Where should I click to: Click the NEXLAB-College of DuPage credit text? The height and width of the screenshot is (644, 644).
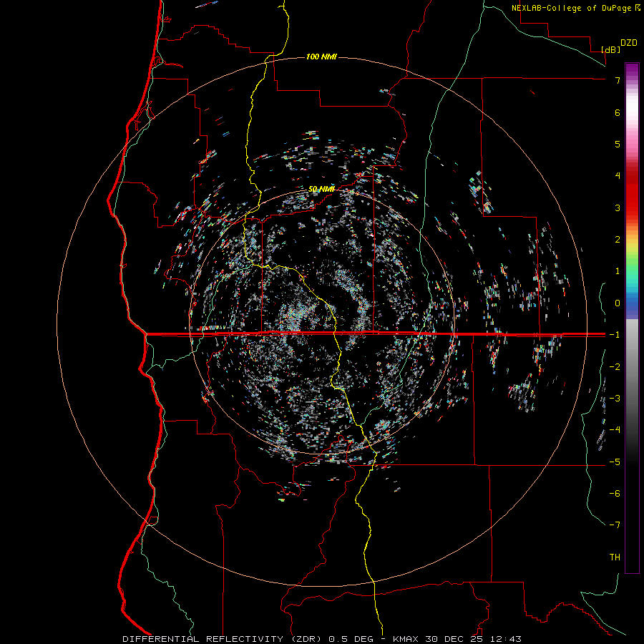coord(571,8)
